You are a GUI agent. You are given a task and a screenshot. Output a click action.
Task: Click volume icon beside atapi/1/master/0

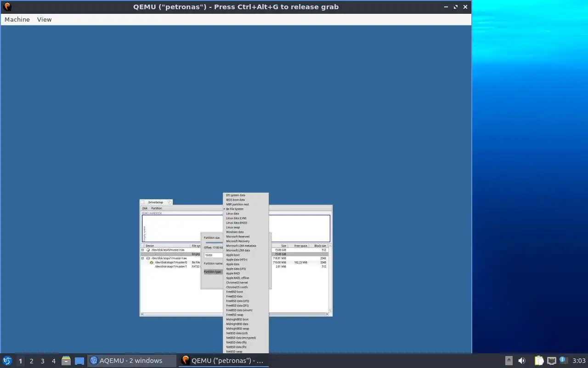[x=152, y=262]
